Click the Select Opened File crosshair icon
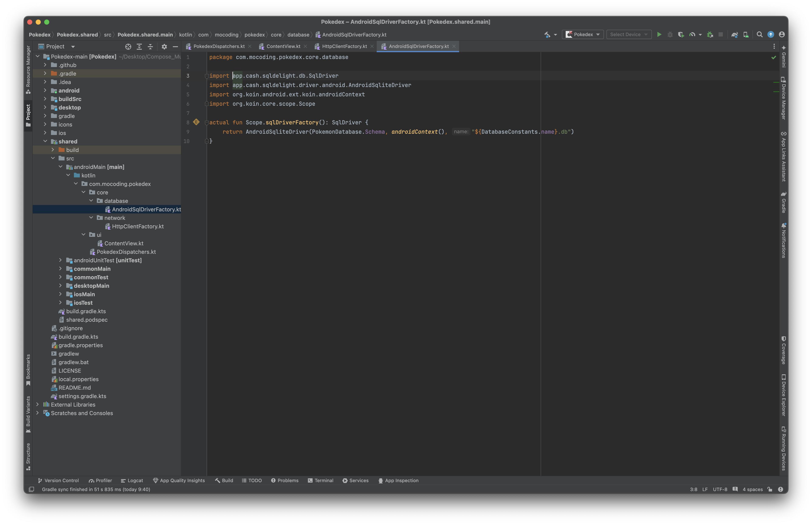 click(128, 47)
